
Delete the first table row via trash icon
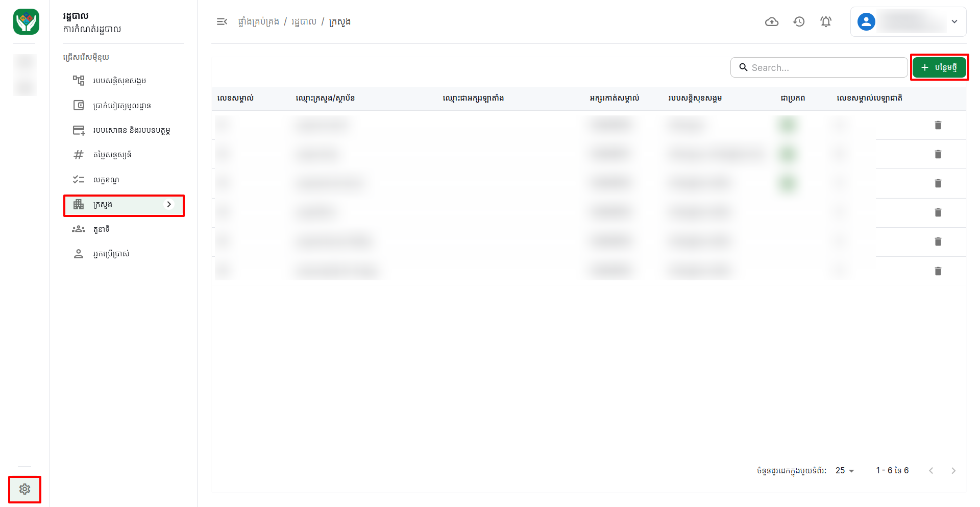tap(938, 125)
